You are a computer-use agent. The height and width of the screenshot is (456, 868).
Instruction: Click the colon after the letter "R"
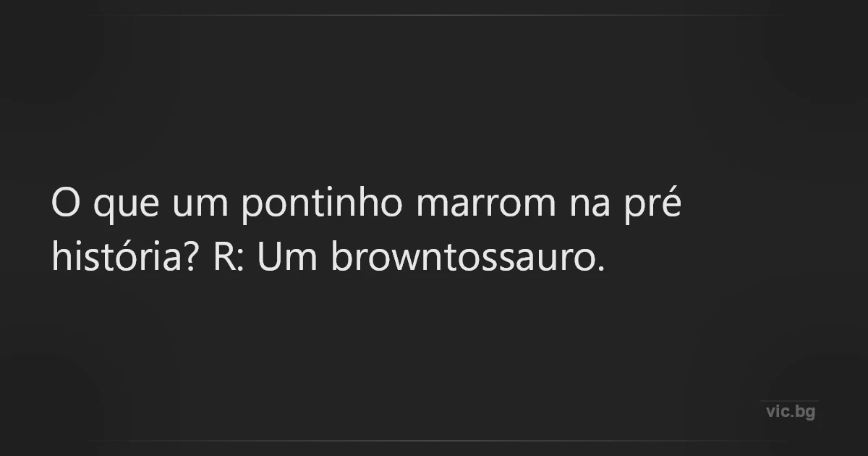point(239,261)
